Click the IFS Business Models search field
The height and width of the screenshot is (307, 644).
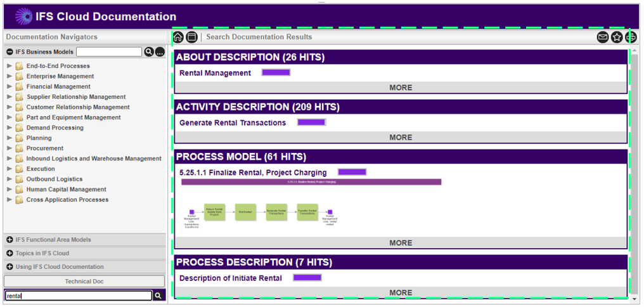(x=109, y=52)
